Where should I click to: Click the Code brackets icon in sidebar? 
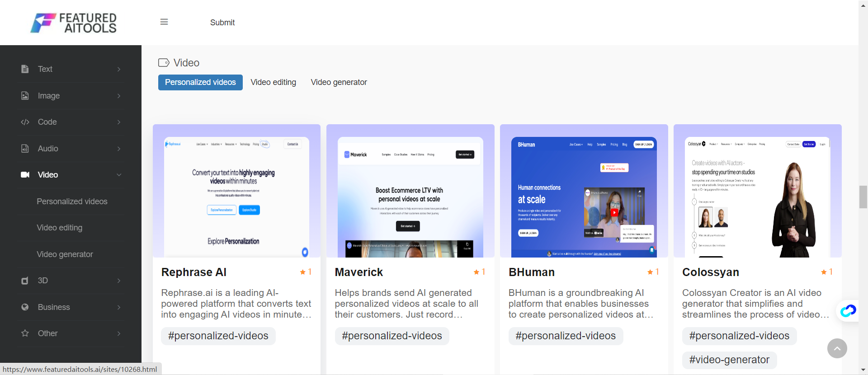25,122
